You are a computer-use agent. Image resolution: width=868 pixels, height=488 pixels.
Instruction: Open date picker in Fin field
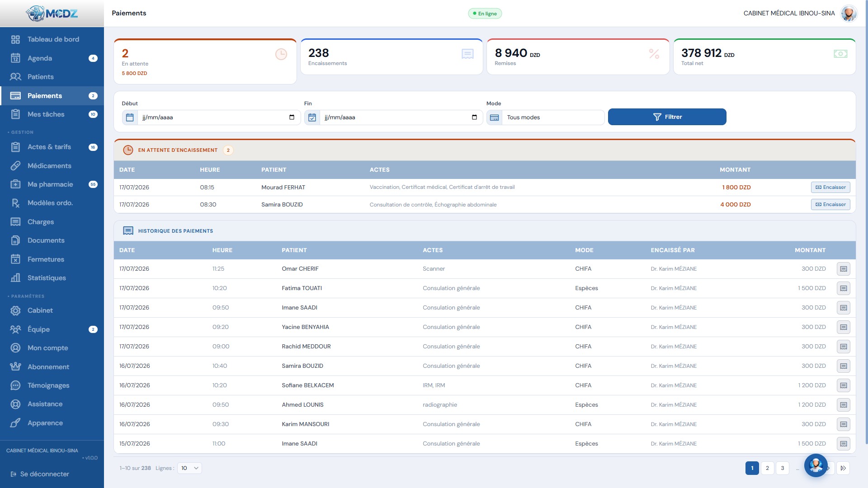pos(474,117)
